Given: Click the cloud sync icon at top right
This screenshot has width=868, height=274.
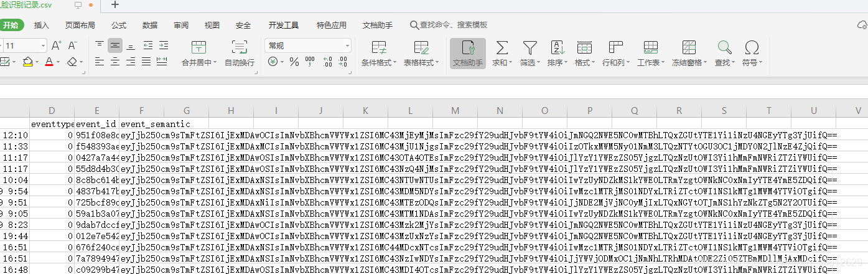Looking at the screenshot, I should [x=862, y=25].
